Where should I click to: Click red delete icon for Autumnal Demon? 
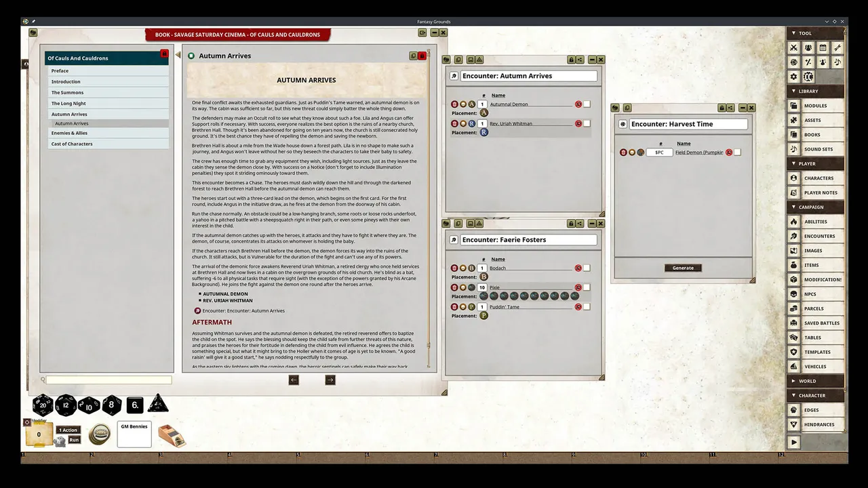[454, 104]
